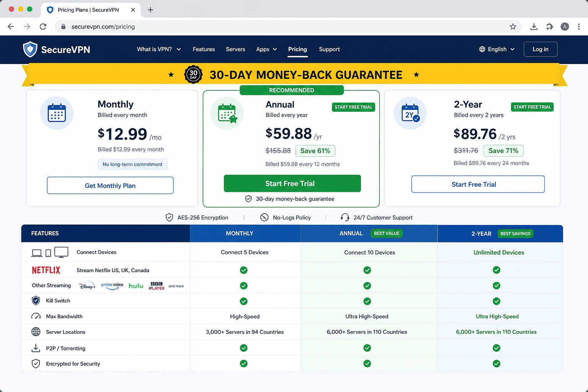Open the Features nav item

(204, 49)
